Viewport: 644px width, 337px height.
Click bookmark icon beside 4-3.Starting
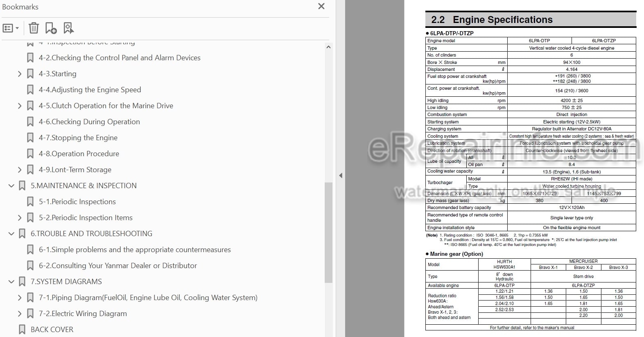tap(30, 74)
